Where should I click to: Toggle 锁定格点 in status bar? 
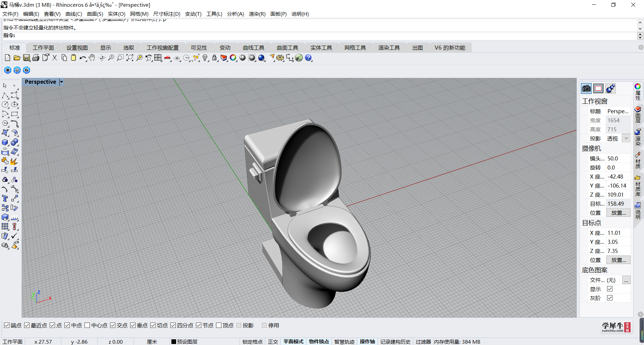tap(253, 342)
